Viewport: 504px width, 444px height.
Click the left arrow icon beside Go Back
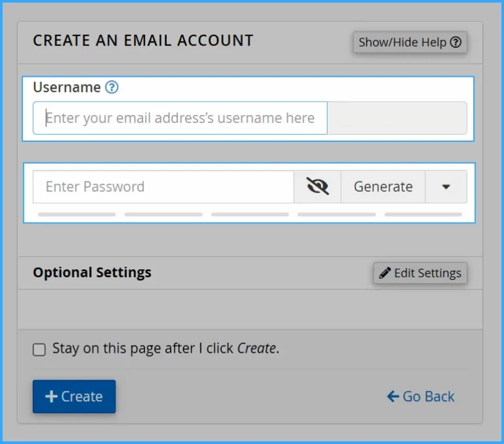coord(393,397)
